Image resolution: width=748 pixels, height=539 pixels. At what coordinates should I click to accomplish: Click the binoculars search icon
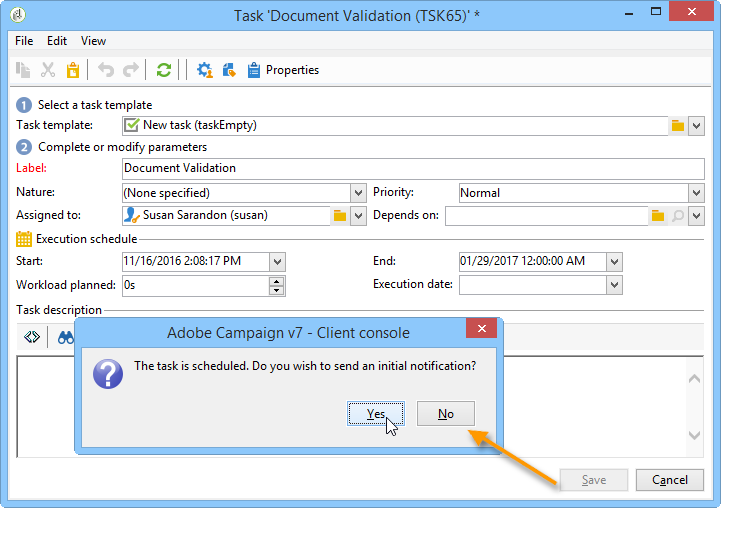pos(65,338)
